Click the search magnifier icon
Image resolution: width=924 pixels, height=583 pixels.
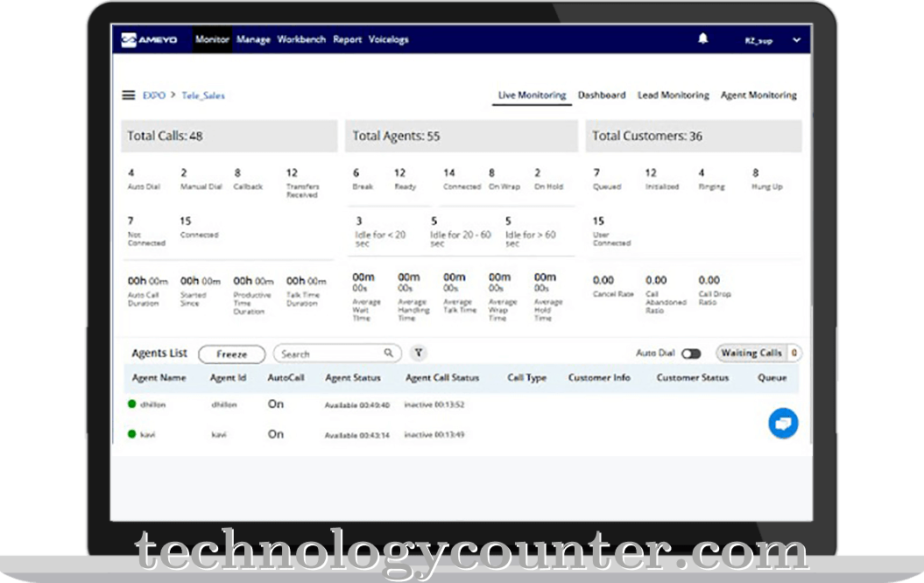[x=388, y=353]
